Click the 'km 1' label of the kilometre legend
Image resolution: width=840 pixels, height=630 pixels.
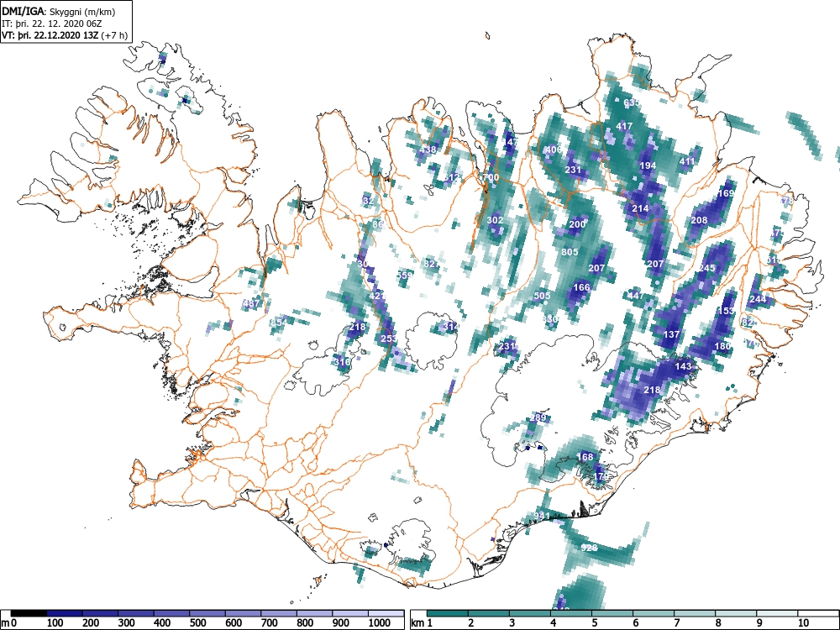(423, 623)
